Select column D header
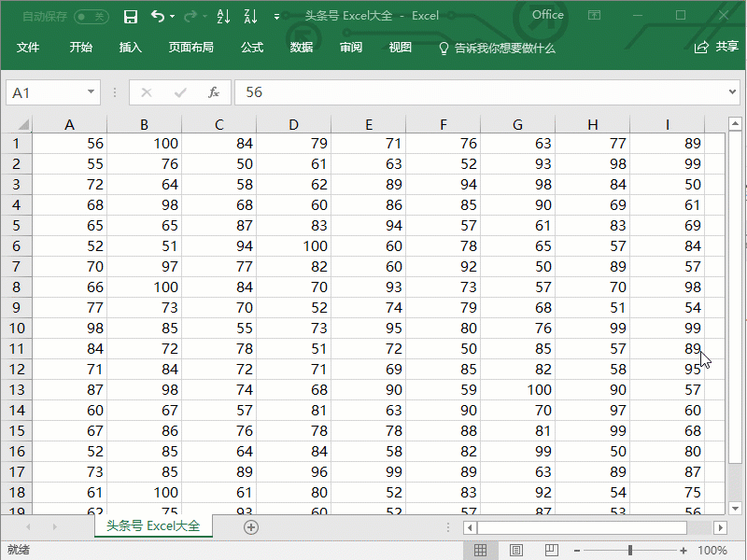 293,125
